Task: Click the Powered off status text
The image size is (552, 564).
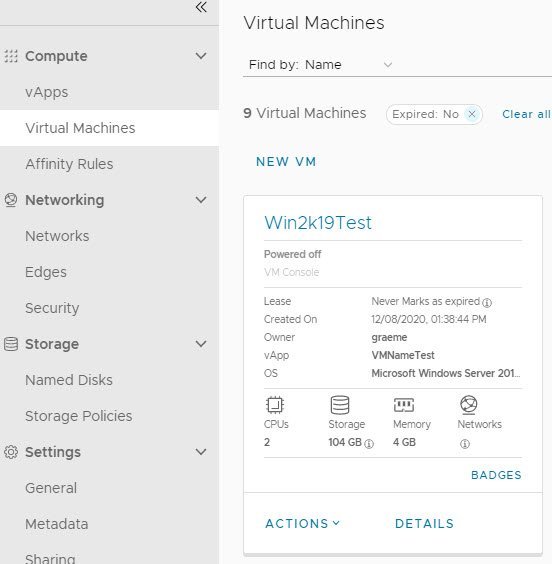Action: click(x=292, y=254)
